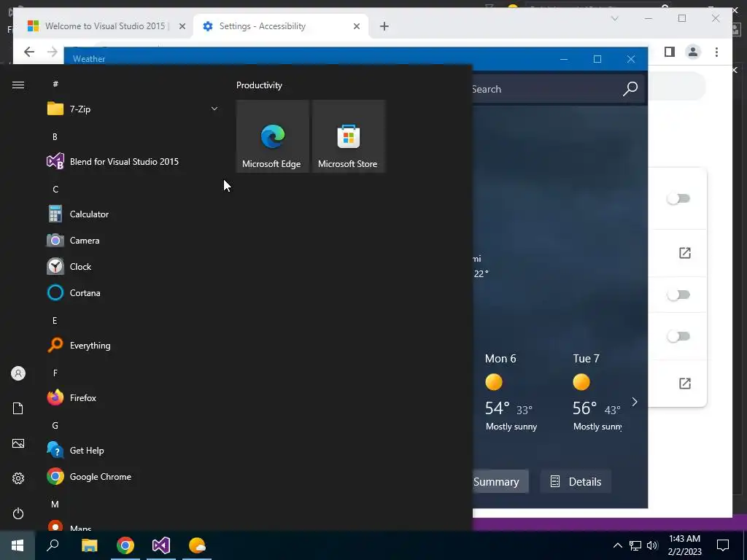Expand the Start menu hamburger navigation
The width and height of the screenshot is (747, 560).
pos(18,85)
